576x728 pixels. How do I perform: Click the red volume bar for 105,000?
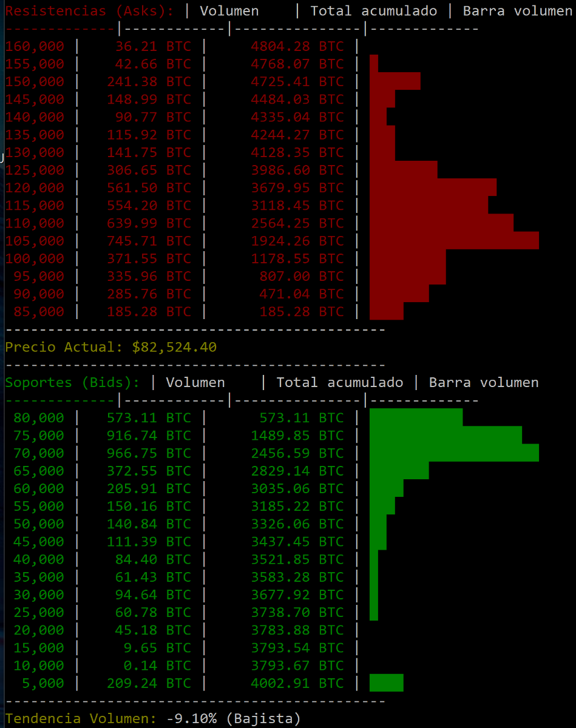click(x=454, y=241)
